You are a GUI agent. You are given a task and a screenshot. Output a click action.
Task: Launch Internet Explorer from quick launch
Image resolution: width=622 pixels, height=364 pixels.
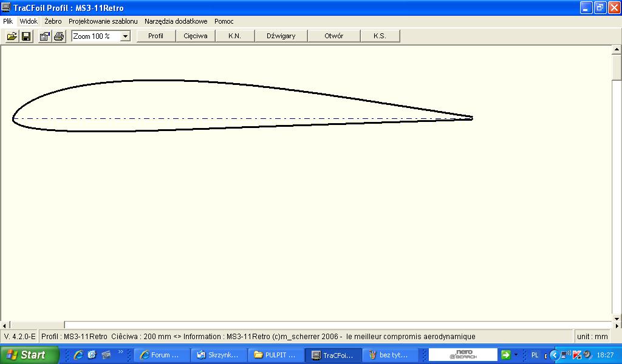[78, 355]
